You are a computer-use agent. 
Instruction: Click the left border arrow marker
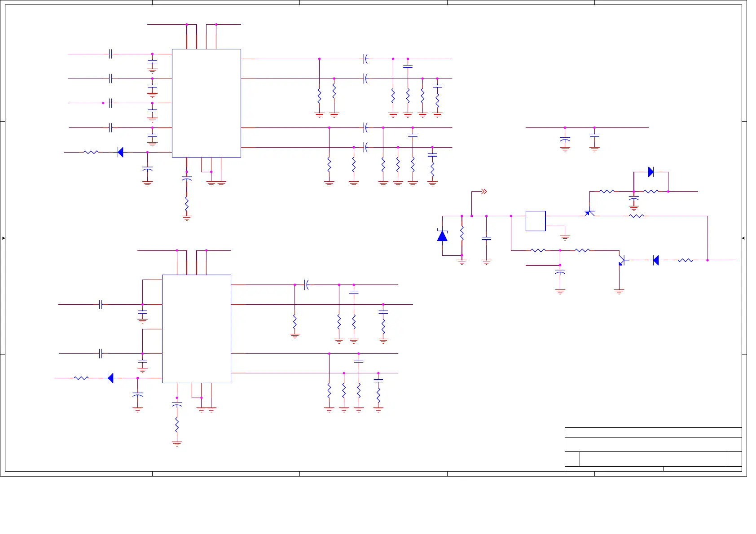(3, 238)
